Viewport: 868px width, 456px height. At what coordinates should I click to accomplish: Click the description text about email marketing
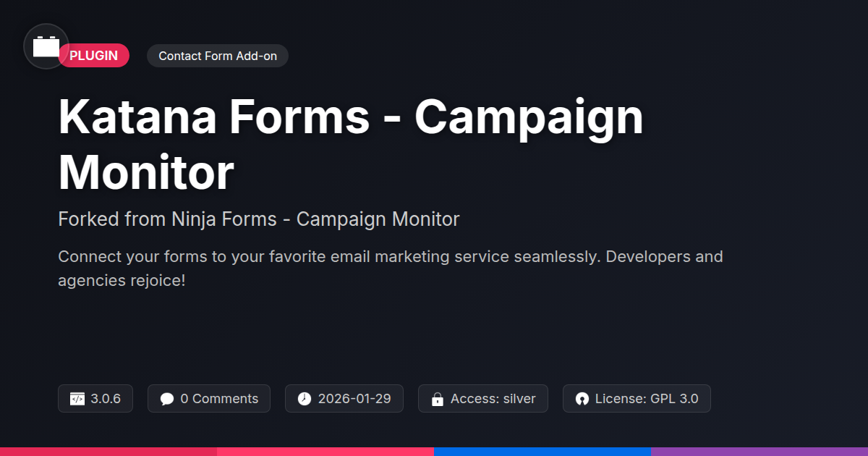[x=391, y=268]
